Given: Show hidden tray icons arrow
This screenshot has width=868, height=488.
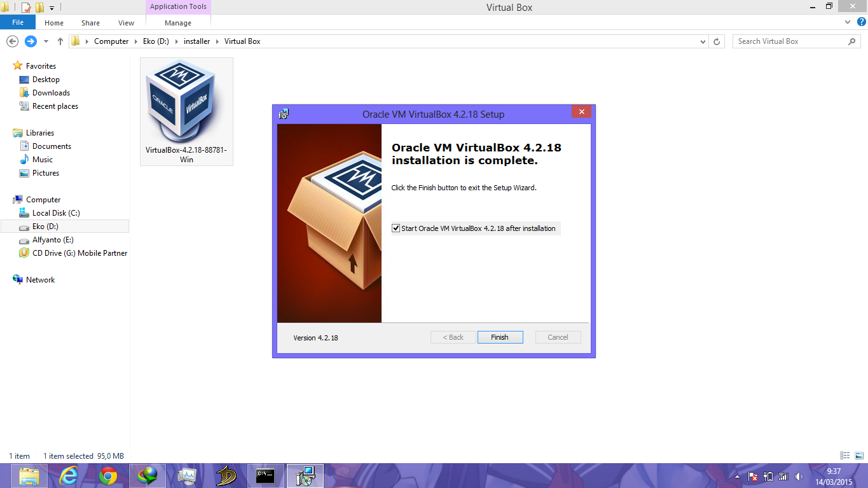Looking at the screenshot, I should pos(738,477).
